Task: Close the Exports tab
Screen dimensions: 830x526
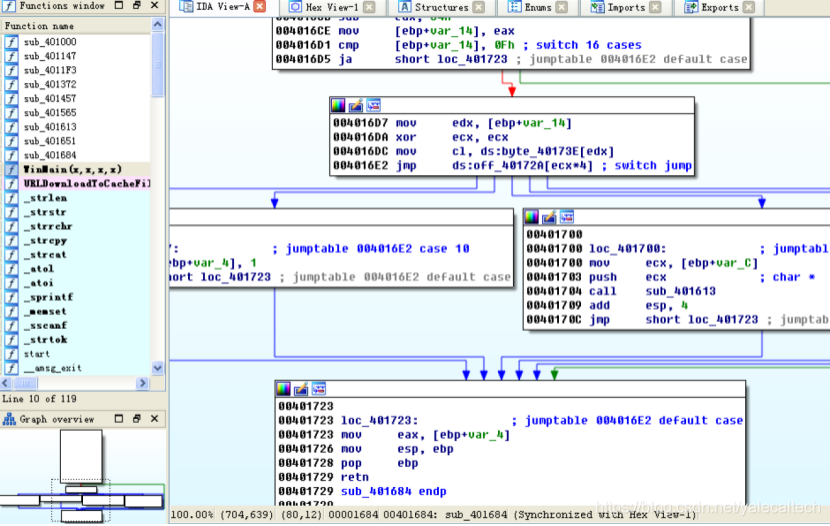Action: point(748,7)
